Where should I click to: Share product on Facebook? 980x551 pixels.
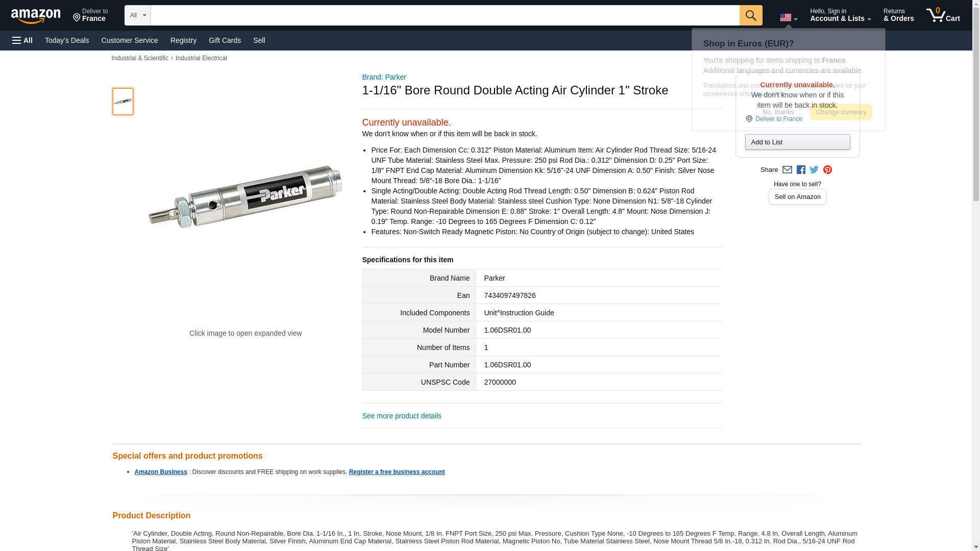pos(801,170)
